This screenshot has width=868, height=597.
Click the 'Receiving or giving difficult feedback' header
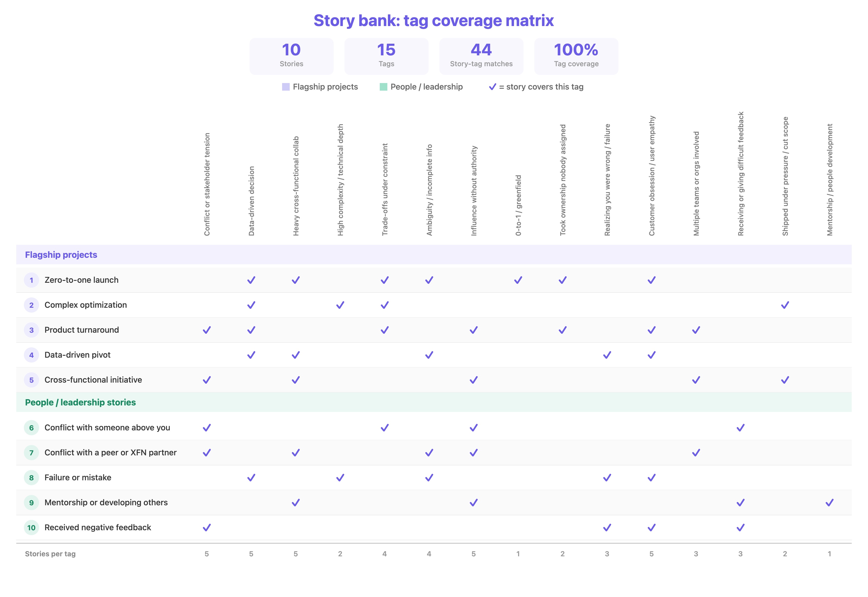click(x=741, y=174)
